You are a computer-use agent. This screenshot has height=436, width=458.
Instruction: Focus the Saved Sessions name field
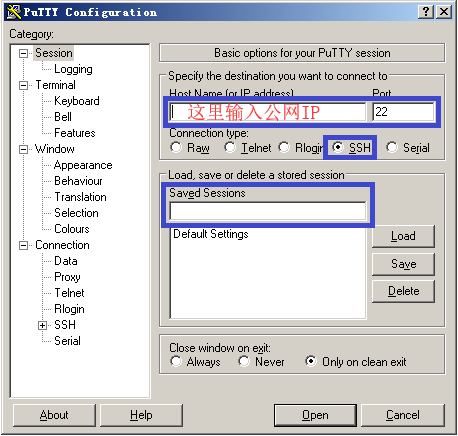(268, 211)
